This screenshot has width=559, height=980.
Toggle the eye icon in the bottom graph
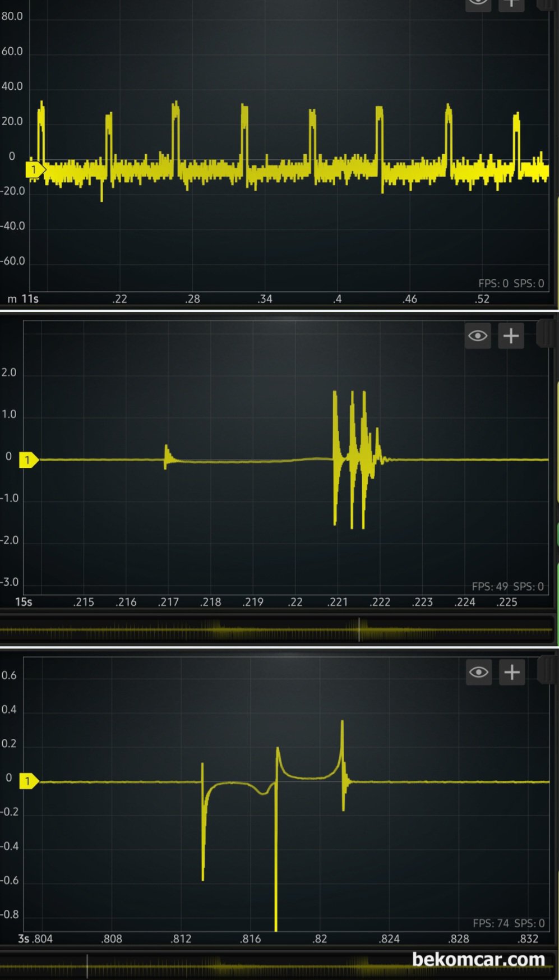478,672
